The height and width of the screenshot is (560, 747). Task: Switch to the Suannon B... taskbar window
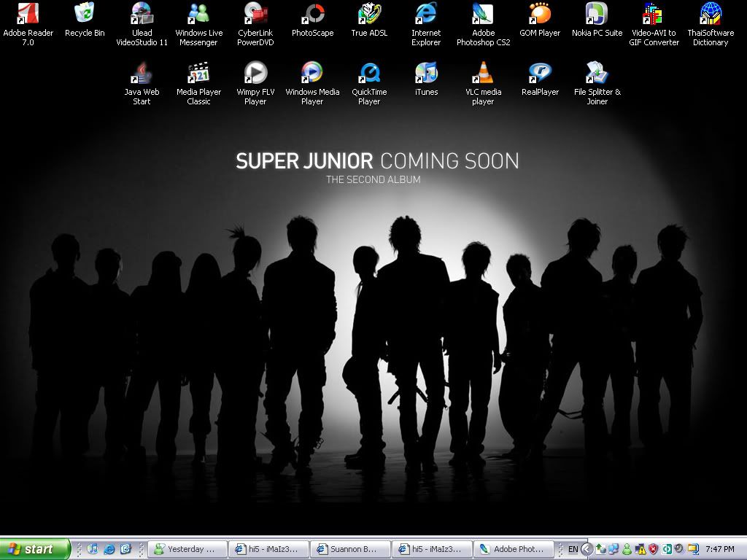(x=350, y=549)
